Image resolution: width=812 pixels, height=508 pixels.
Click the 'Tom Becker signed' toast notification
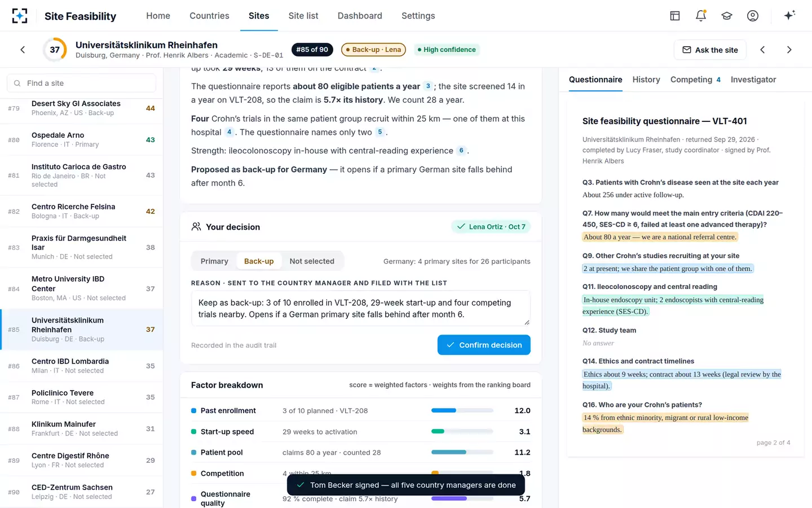pos(406,485)
